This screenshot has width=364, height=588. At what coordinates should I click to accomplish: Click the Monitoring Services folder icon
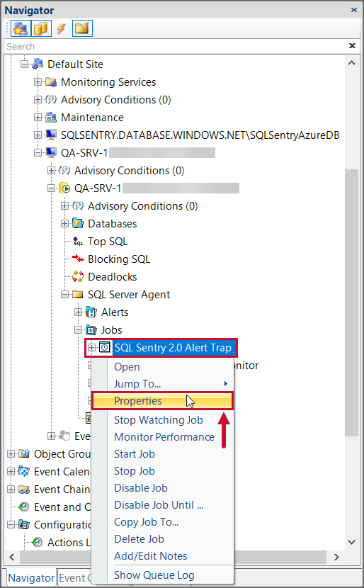50,82
